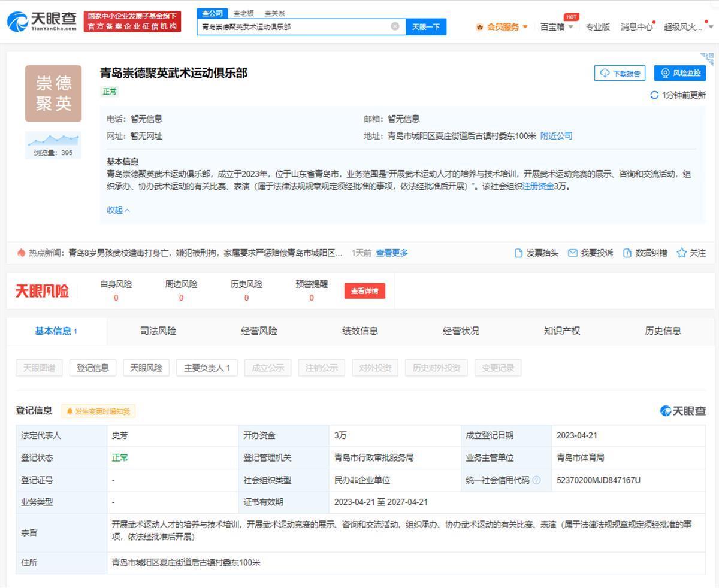Click the company name search input field
The width and height of the screenshot is (719, 588).
(x=294, y=27)
